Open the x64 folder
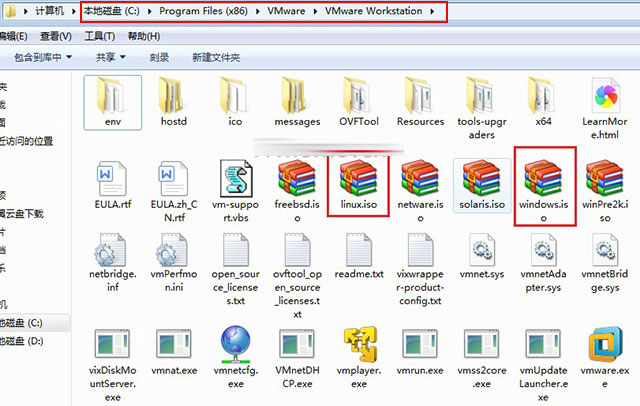The height and width of the screenshot is (406, 640). tap(543, 102)
